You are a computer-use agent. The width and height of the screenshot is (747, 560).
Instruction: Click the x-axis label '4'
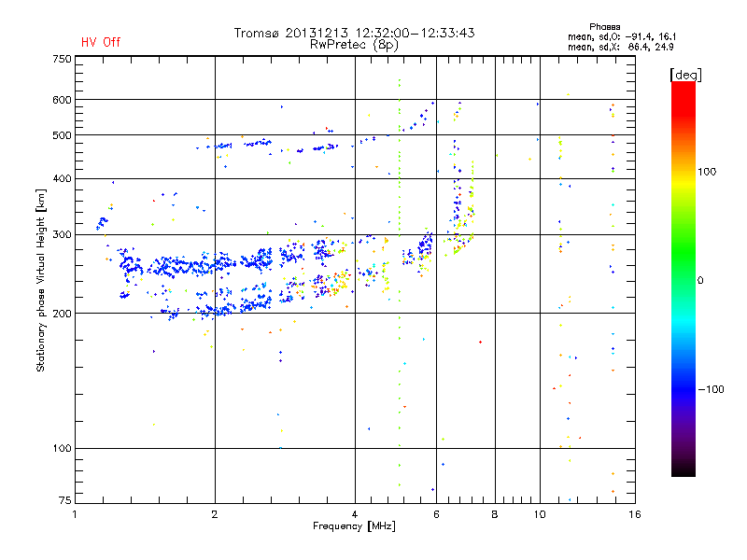click(x=355, y=514)
